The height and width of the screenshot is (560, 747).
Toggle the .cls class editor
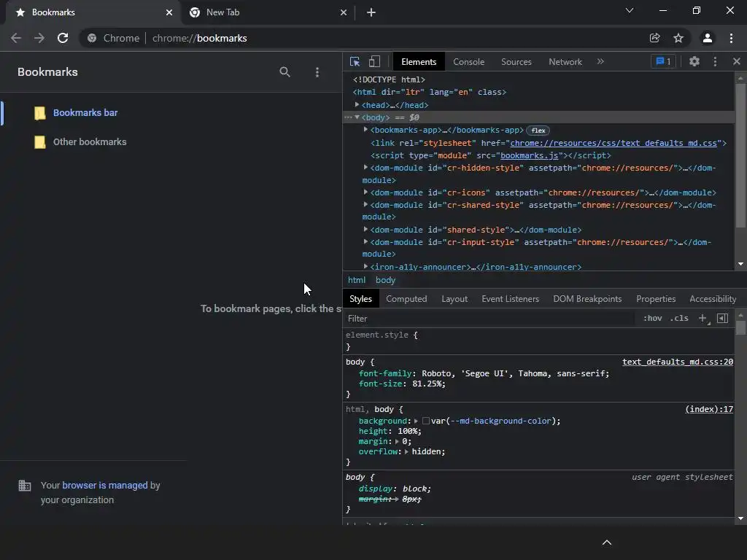(x=680, y=319)
